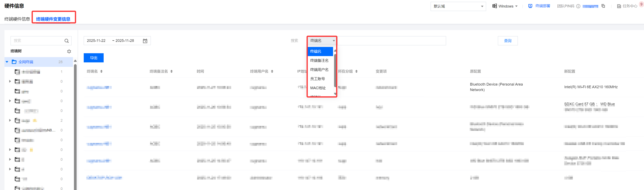This screenshot has height=190, width=644.
Task: Click the 变更项 column header
Action: point(381,72)
